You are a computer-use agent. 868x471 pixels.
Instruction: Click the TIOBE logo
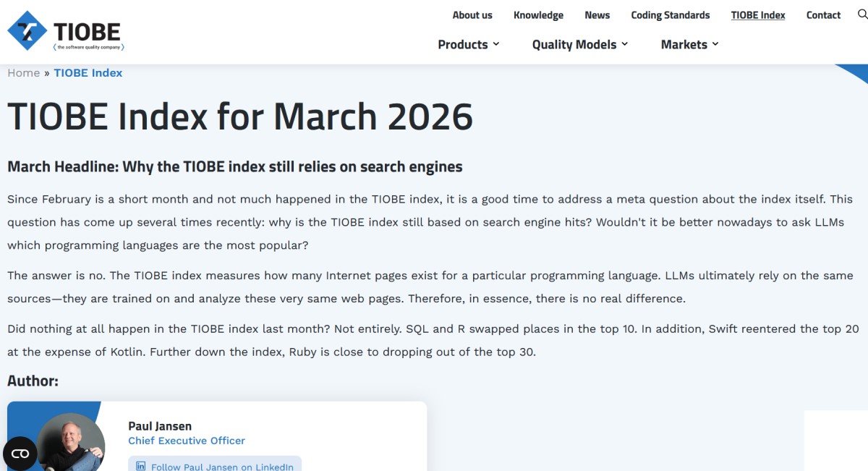point(65,31)
